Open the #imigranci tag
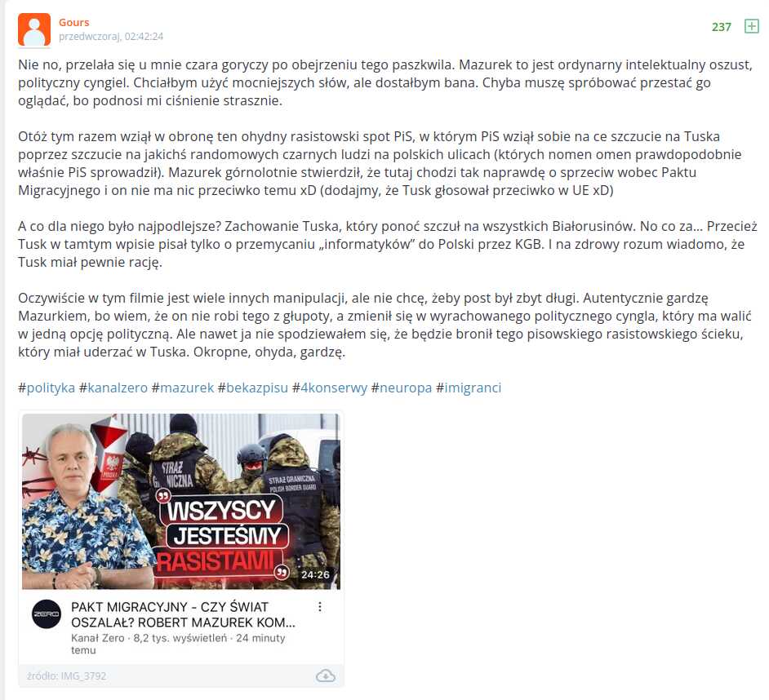 (469, 388)
